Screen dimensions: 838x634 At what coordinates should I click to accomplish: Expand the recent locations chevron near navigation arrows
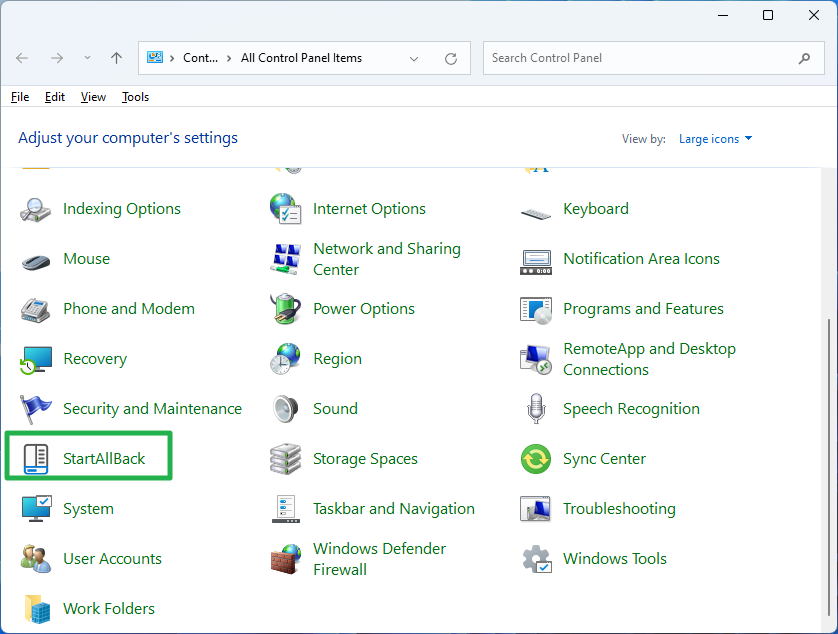tap(86, 58)
